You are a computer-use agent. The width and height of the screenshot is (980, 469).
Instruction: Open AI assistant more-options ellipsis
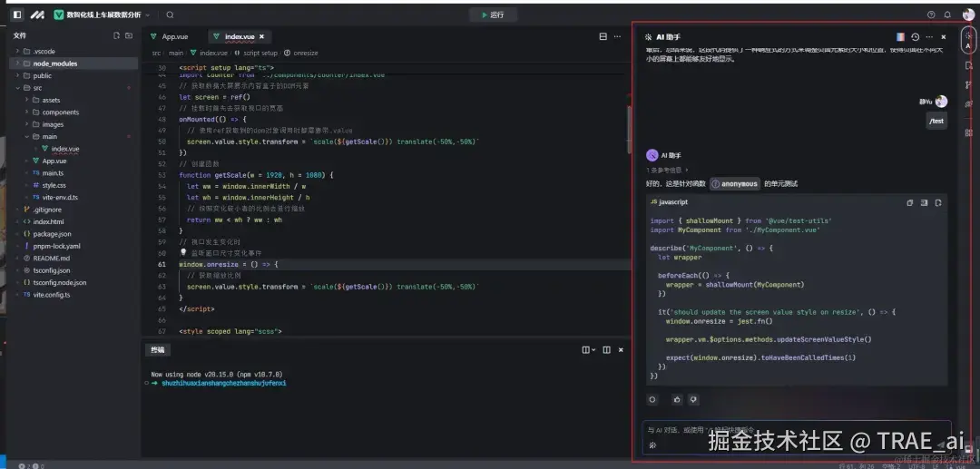[929, 37]
